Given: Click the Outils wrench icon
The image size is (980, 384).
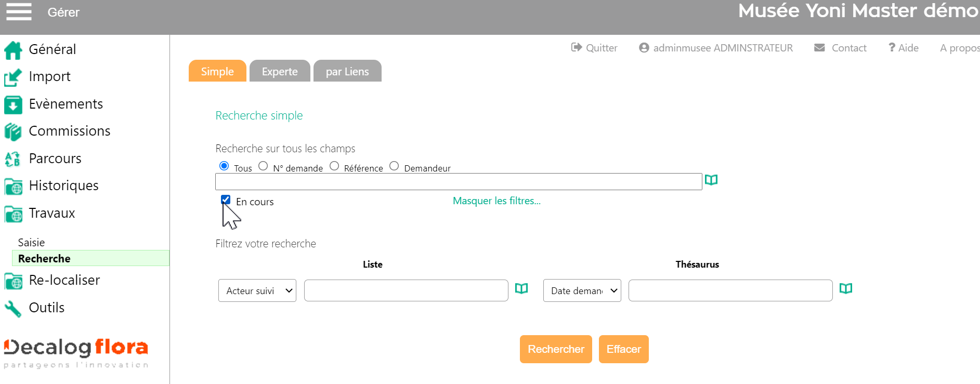Looking at the screenshot, I should coord(13,309).
